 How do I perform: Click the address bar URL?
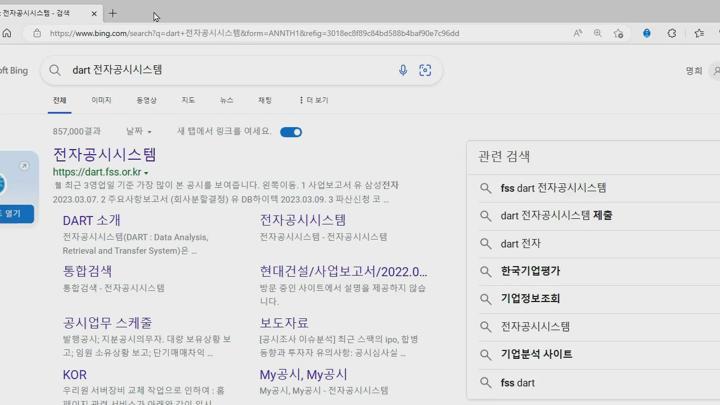254,33
